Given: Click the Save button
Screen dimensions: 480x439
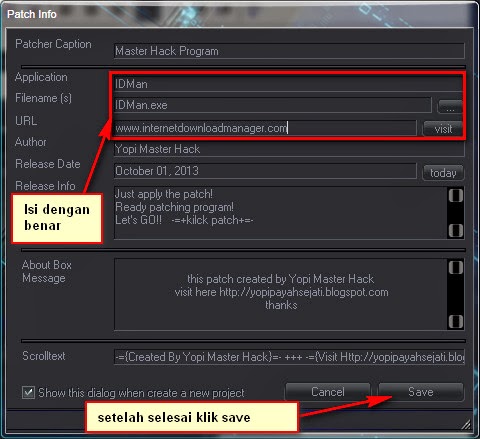Looking at the screenshot, I should coord(421,392).
